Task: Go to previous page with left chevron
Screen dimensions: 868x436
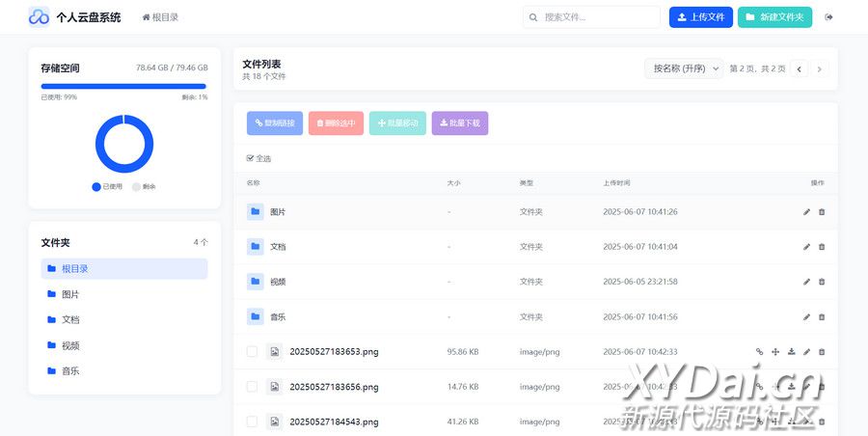Action: 800,69
